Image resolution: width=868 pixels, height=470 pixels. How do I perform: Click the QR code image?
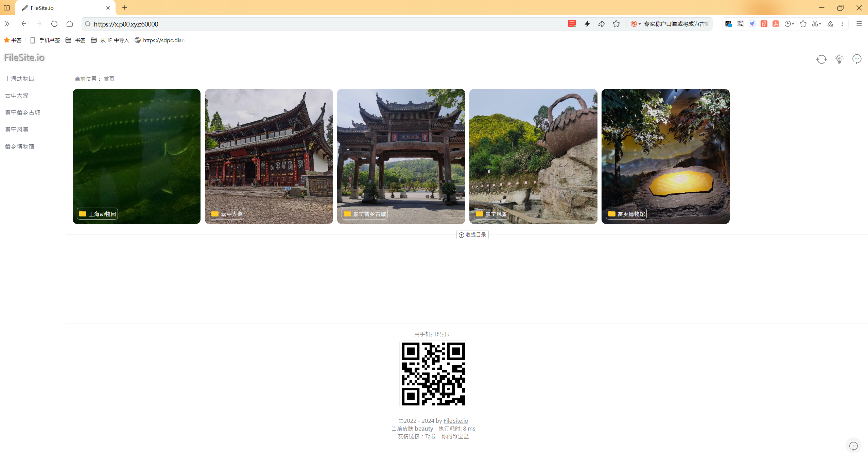pyautogui.click(x=433, y=374)
